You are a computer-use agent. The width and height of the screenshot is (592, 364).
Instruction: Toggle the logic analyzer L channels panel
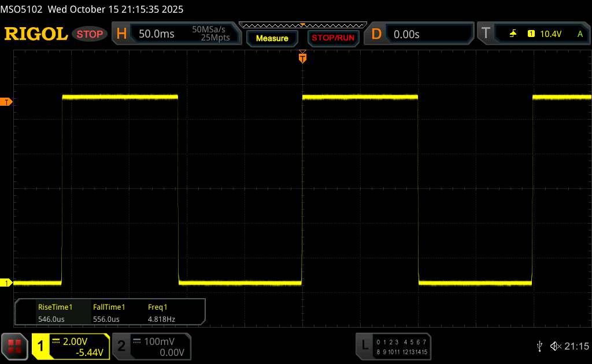coord(394,346)
